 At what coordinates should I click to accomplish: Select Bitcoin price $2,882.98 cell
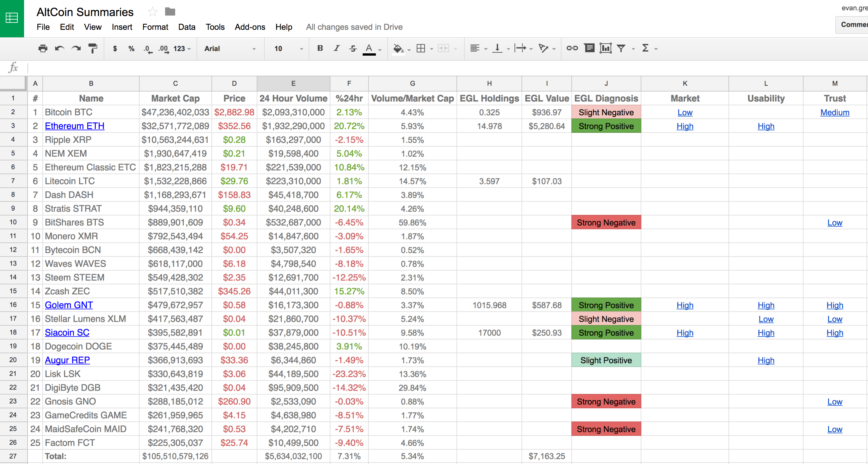click(x=234, y=112)
